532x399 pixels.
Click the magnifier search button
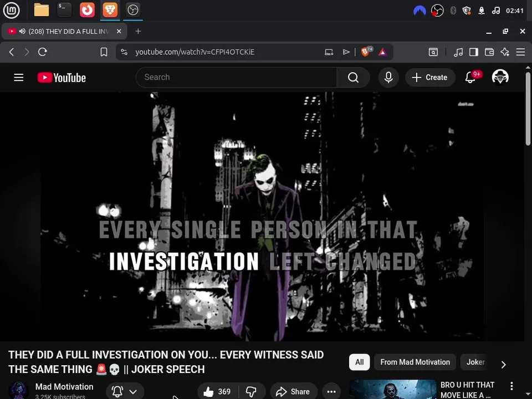(x=353, y=78)
